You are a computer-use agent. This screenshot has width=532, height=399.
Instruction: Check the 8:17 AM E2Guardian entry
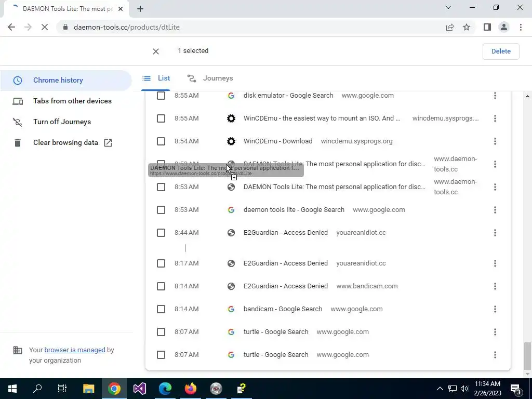(161, 263)
